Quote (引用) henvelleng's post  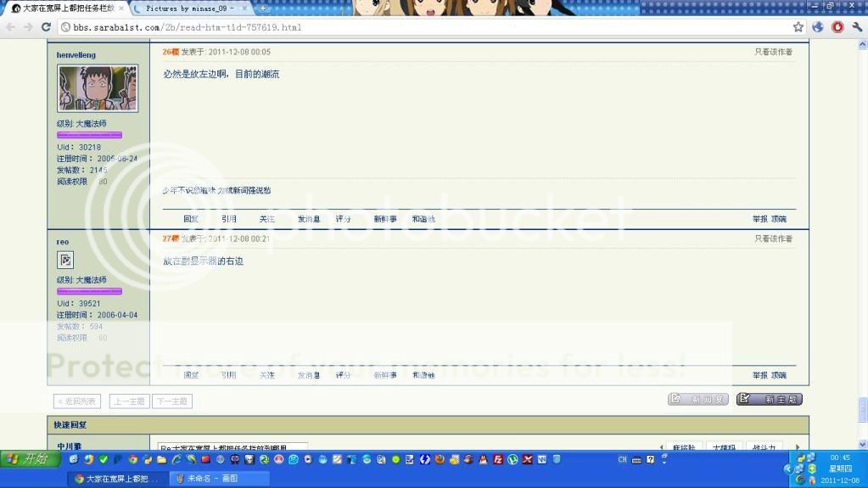point(228,219)
